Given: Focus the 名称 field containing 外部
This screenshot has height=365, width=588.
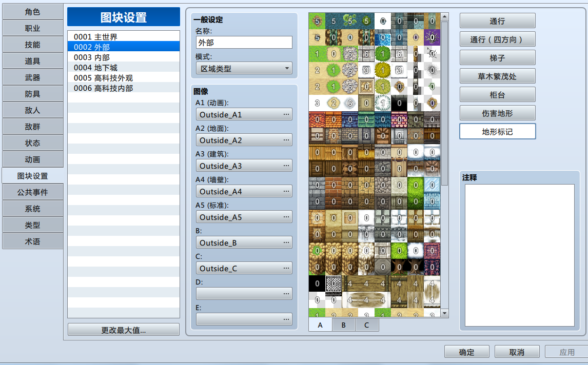Looking at the screenshot, I should click(x=244, y=43).
